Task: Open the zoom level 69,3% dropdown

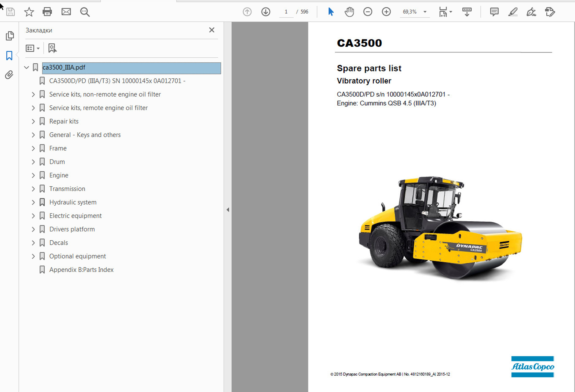Action: pyautogui.click(x=425, y=12)
